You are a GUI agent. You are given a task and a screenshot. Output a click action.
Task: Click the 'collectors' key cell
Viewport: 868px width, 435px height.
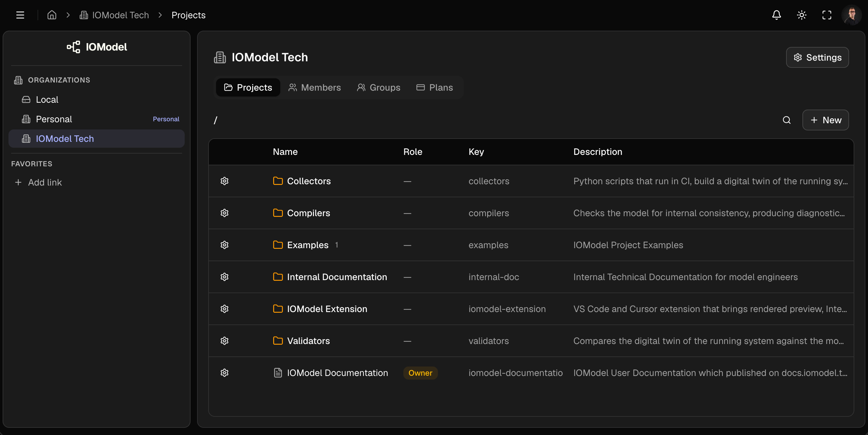488,181
